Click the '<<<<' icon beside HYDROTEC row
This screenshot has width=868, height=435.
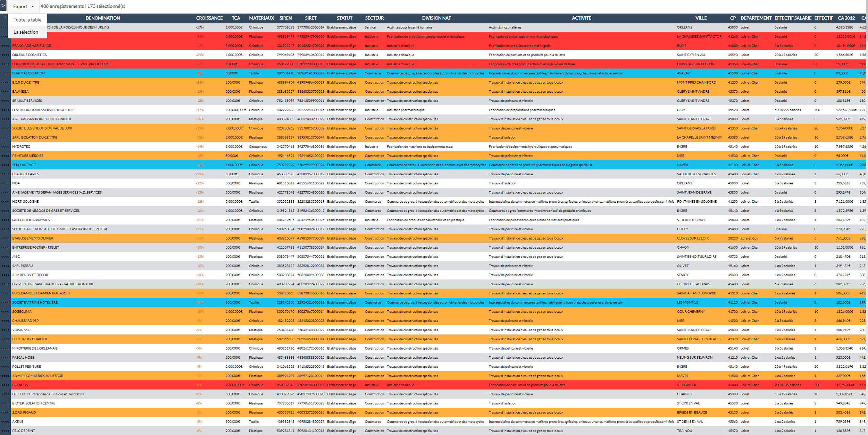pyautogui.click(x=5, y=147)
